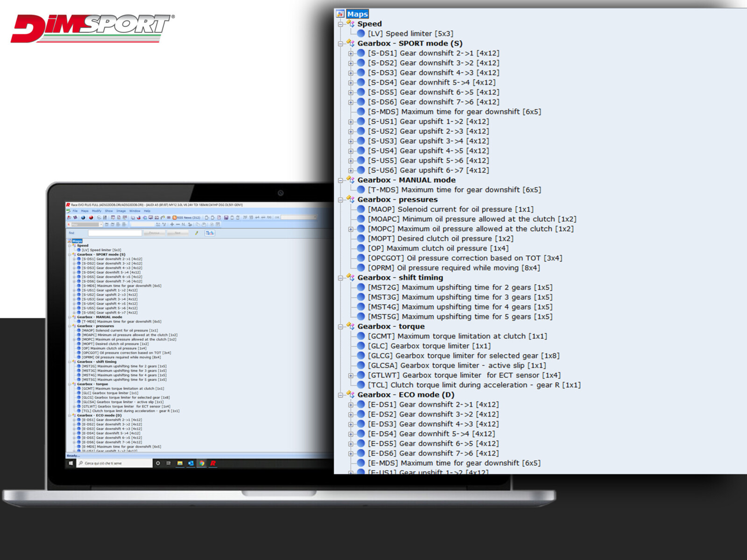Open Chrome from the Windows taskbar
Viewport: 747px width, 560px height.
pos(202,463)
